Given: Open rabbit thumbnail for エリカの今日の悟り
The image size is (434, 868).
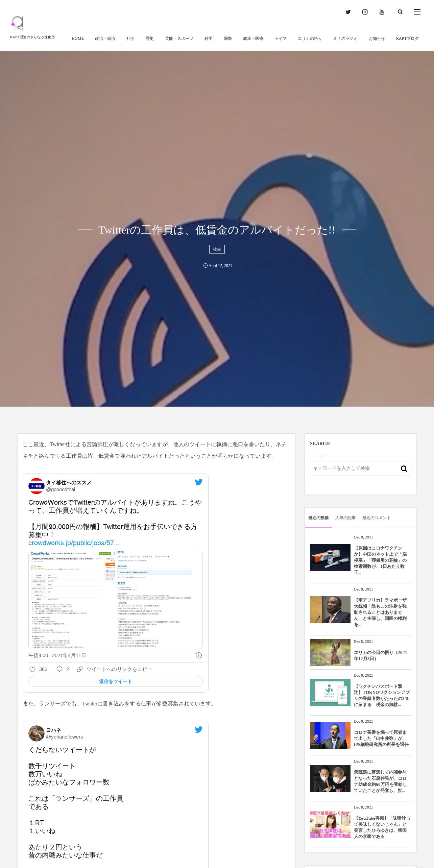Looking at the screenshot, I should tap(330, 652).
